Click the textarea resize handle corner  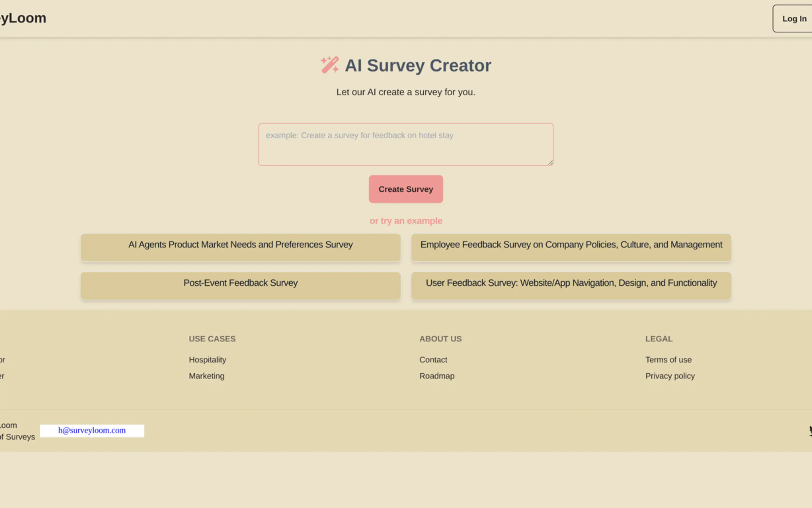click(x=550, y=163)
